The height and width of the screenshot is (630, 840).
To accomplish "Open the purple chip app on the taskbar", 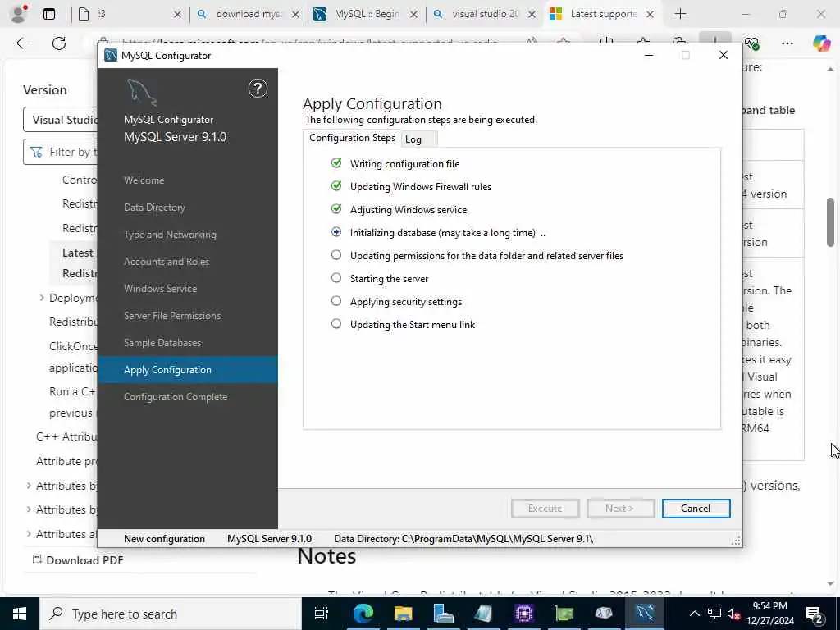I will point(523,614).
